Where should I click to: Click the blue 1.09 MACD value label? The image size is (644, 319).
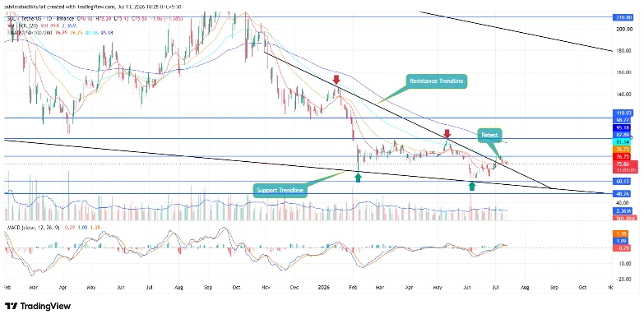click(x=621, y=240)
